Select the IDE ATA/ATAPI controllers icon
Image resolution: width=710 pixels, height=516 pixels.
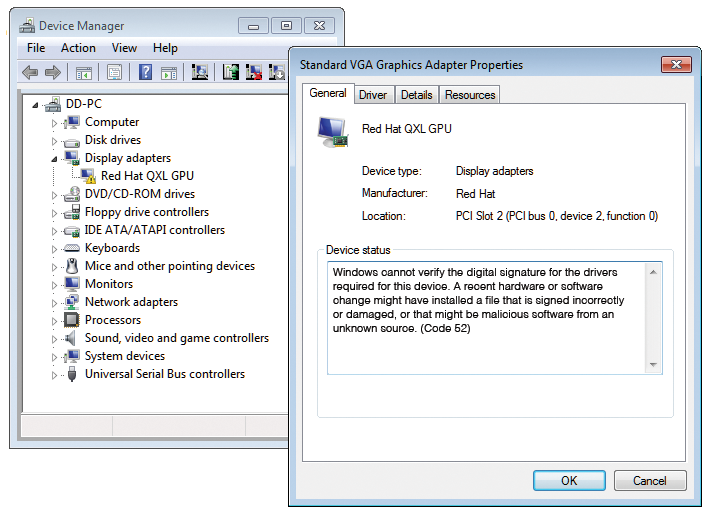72,231
